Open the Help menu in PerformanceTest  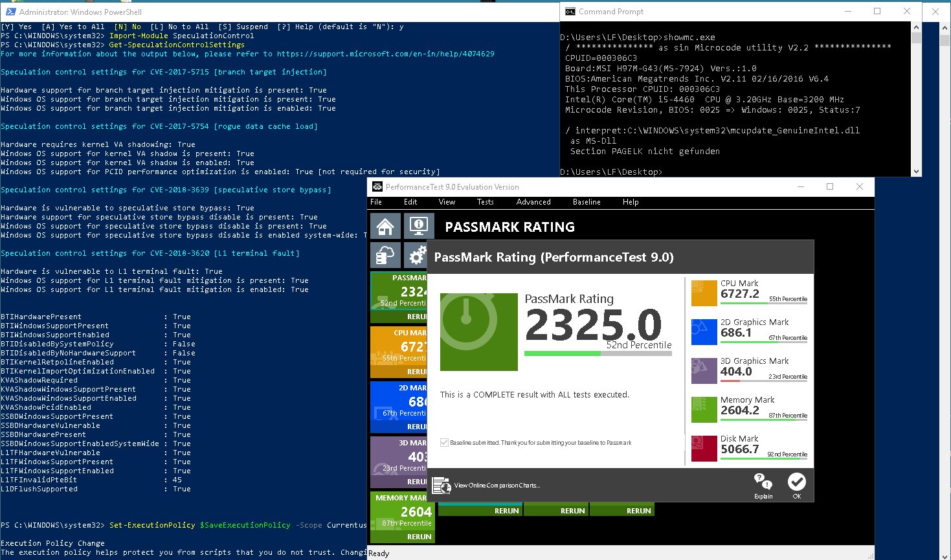631,202
